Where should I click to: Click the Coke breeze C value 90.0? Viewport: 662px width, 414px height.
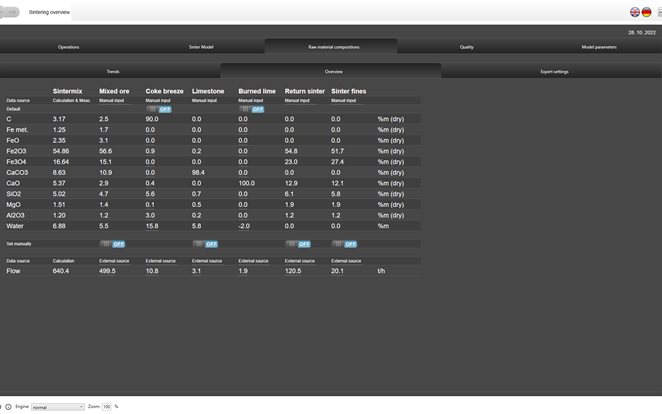(x=152, y=119)
